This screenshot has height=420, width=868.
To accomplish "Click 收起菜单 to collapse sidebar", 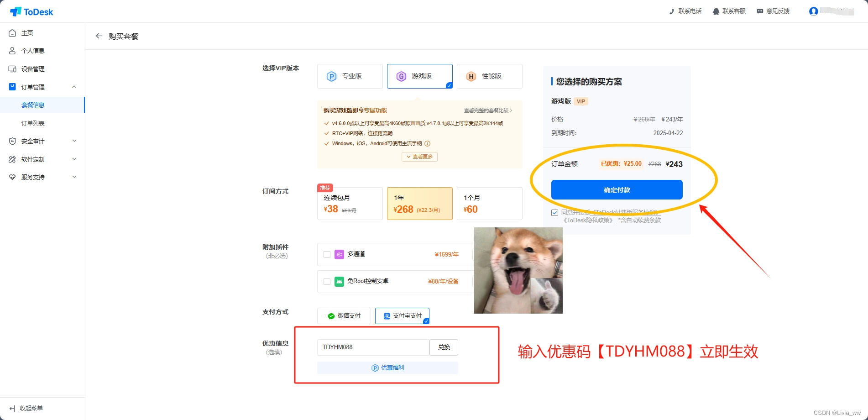I will pos(31,408).
